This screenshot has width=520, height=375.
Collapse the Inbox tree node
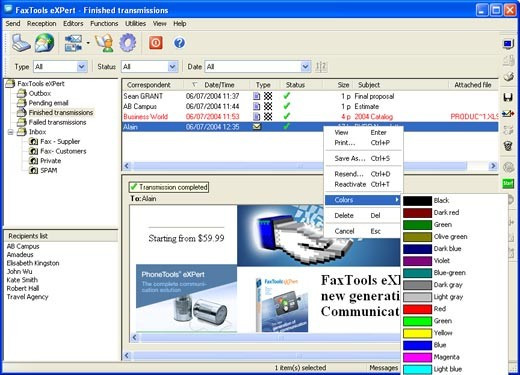click(11, 132)
